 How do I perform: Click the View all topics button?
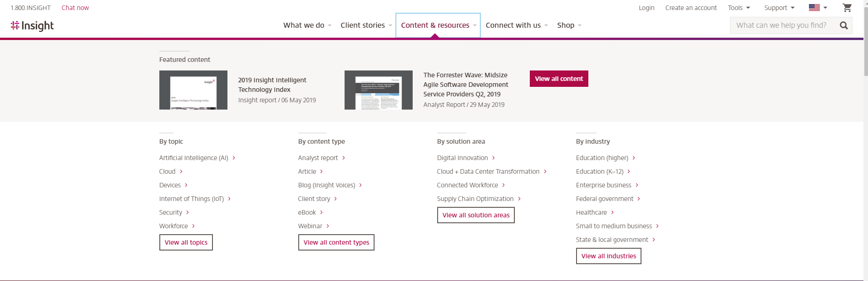pyautogui.click(x=186, y=242)
